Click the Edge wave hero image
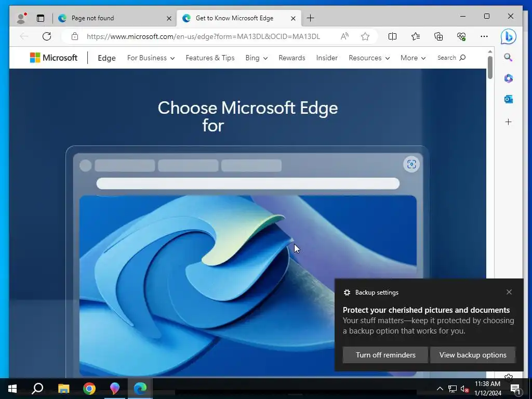The height and width of the screenshot is (399, 532). 248,285
